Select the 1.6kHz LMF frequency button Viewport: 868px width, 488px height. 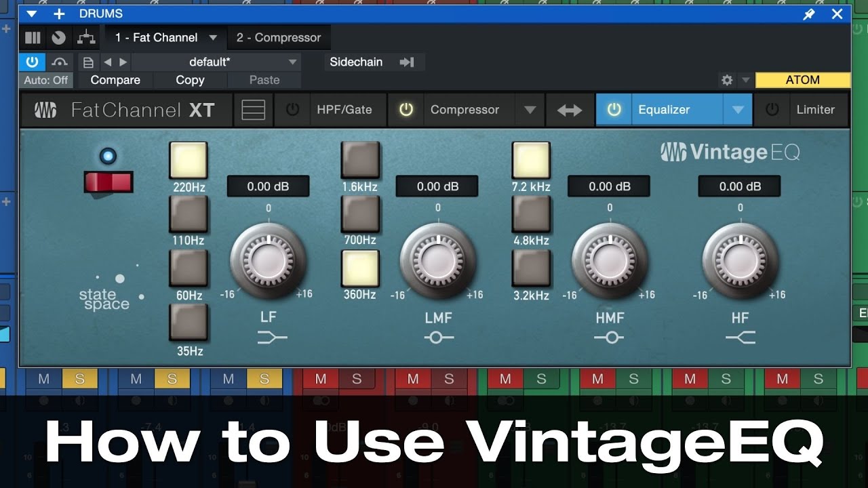pos(360,160)
